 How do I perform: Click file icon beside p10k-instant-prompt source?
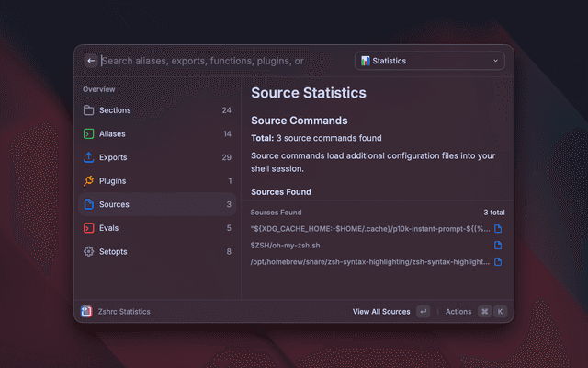point(498,228)
